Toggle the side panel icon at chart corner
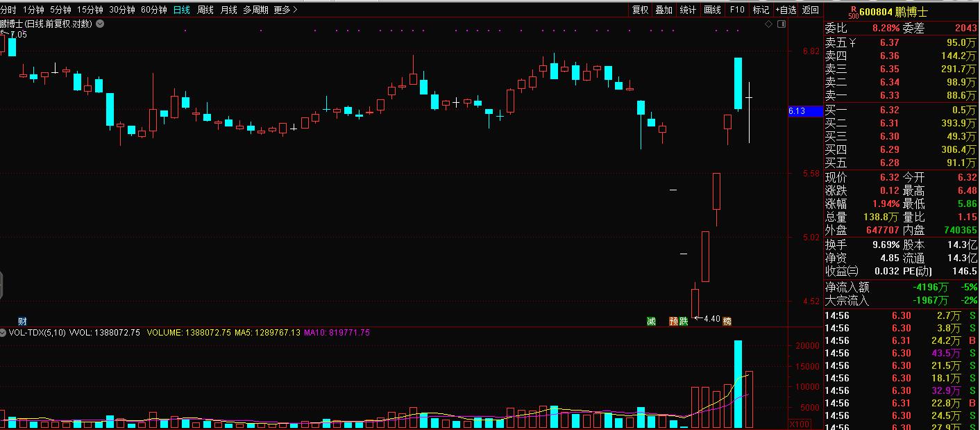The width and height of the screenshot is (980, 430). click(x=782, y=24)
